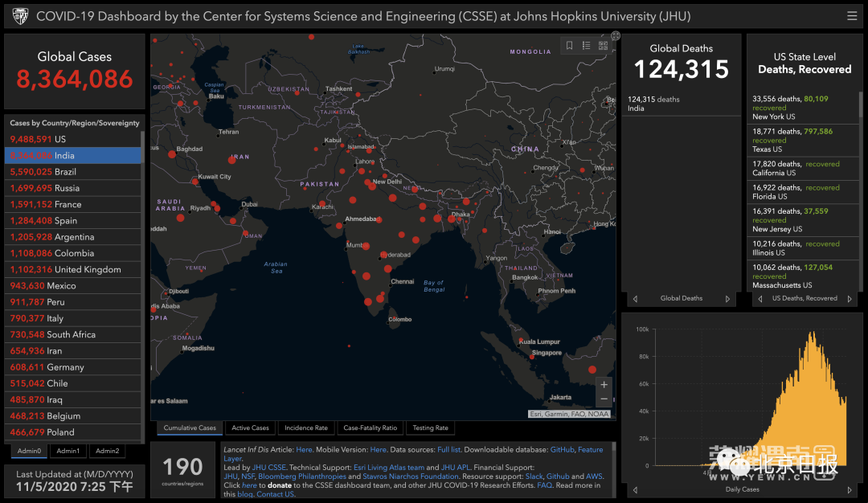
Task: Switch to Testing Rate tab
Action: (x=430, y=427)
